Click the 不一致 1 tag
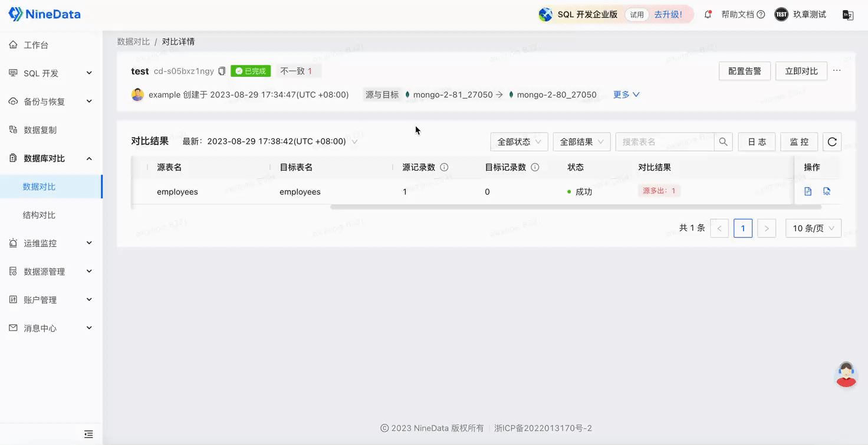868x445 pixels. coord(298,71)
